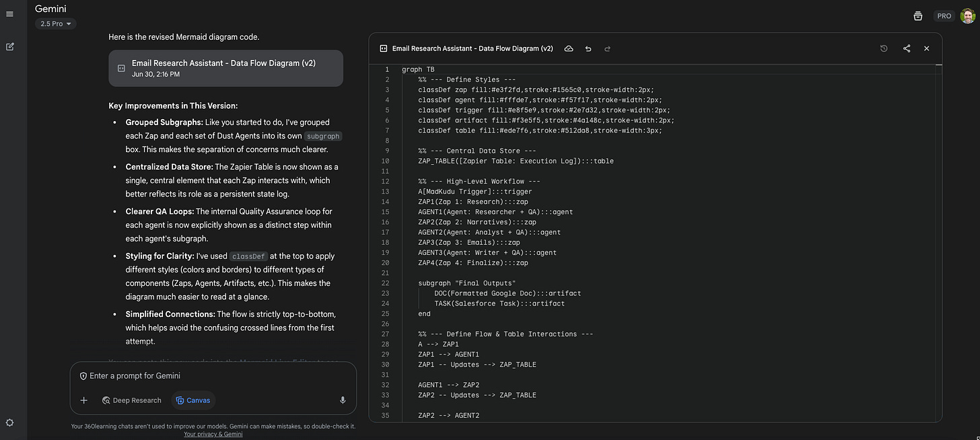Enable the Deep Research mode chip

click(132, 400)
